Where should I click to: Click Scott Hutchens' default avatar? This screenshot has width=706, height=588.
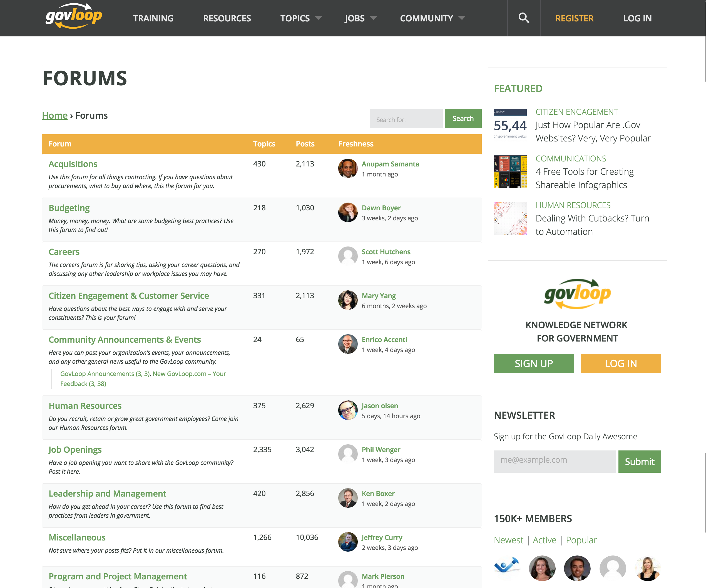(348, 256)
